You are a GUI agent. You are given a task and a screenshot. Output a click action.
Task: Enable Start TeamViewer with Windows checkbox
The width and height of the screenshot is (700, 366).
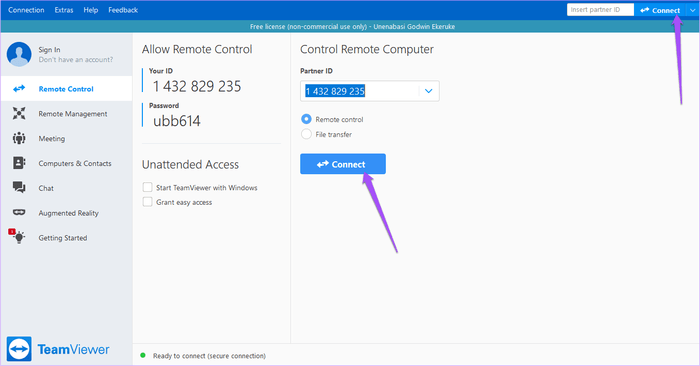click(x=147, y=187)
